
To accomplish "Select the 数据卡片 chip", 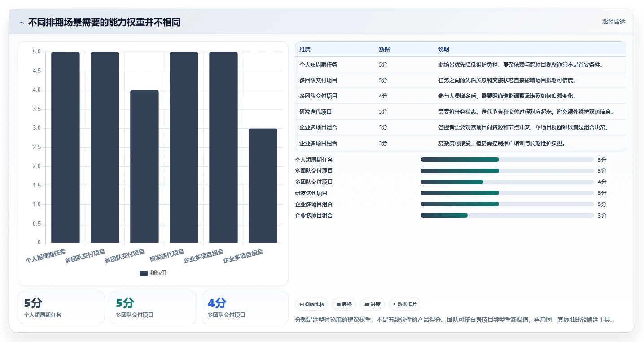I will pyautogui.click(x=405, y=304).
